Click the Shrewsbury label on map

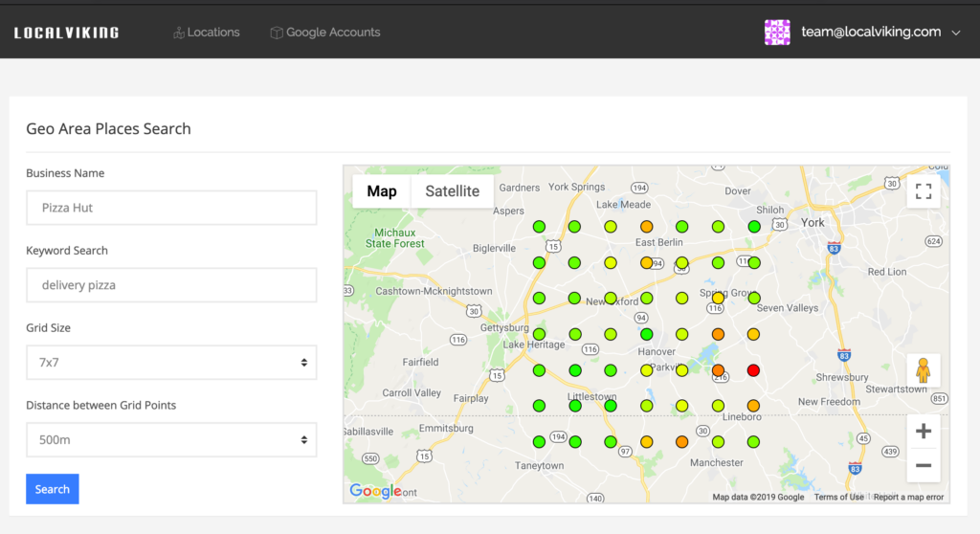click(x=842, y=377)
